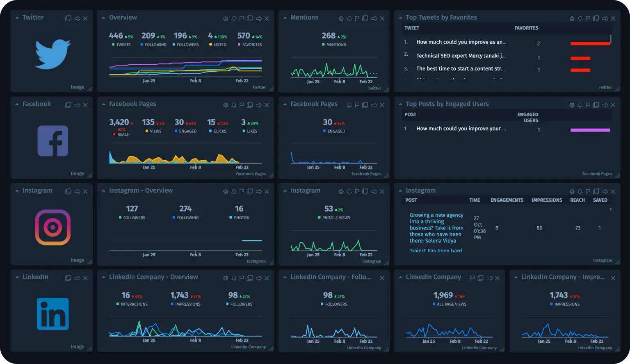The image size is (630, 364).
Task: Collapse the LinkedIn Company - Impre... widget
Action: click(x=516, y=277)
